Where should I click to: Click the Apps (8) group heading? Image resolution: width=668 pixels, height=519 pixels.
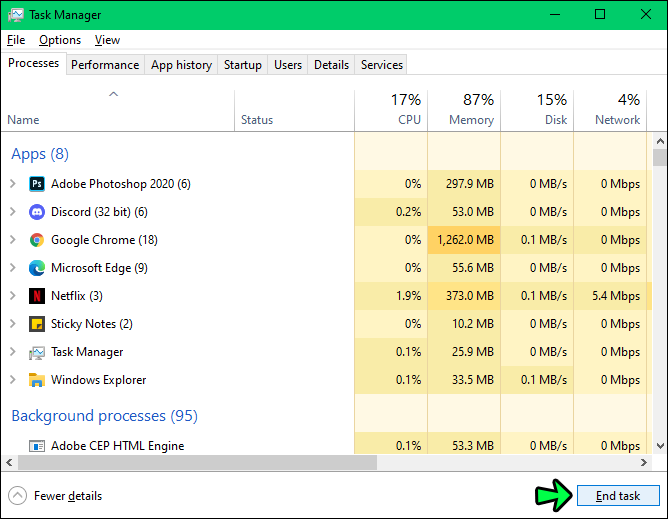(40, 154)
